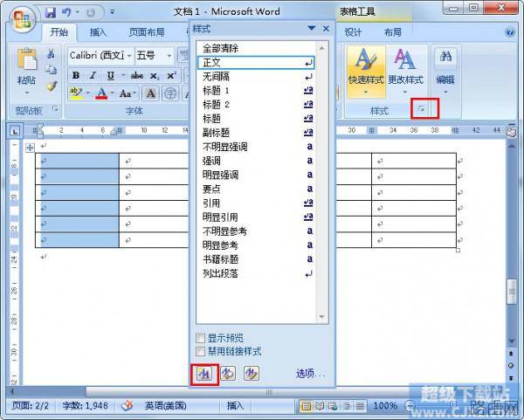Viewport: 524px width, 420px height.
Task: Click the table move handle
Action: tap(30, 148)
